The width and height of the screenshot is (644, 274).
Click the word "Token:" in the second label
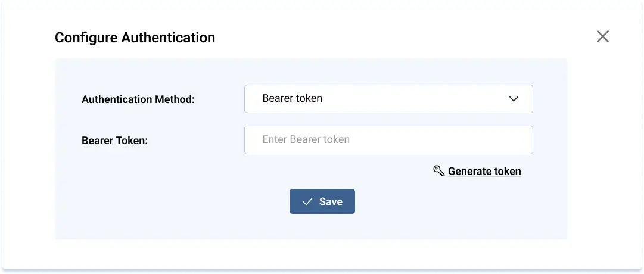click(x=132, y=141)
